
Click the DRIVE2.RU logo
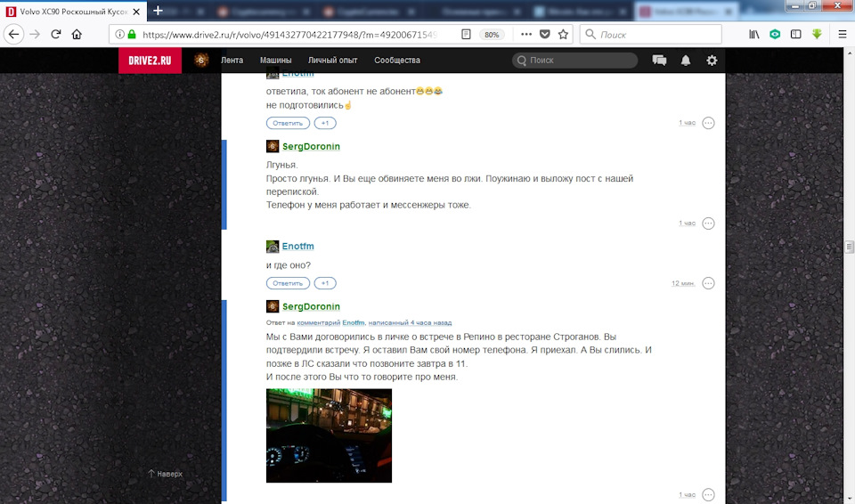coord(150,61)
